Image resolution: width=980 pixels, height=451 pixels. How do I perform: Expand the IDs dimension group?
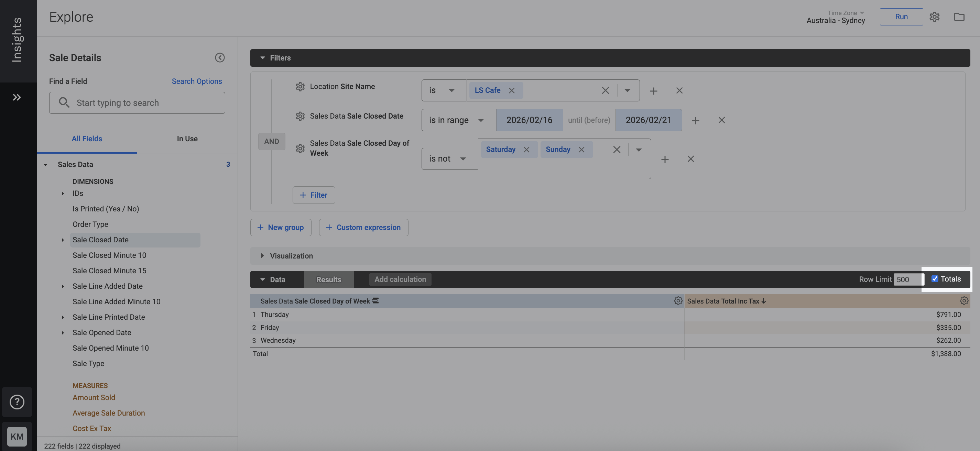point(63,194)
